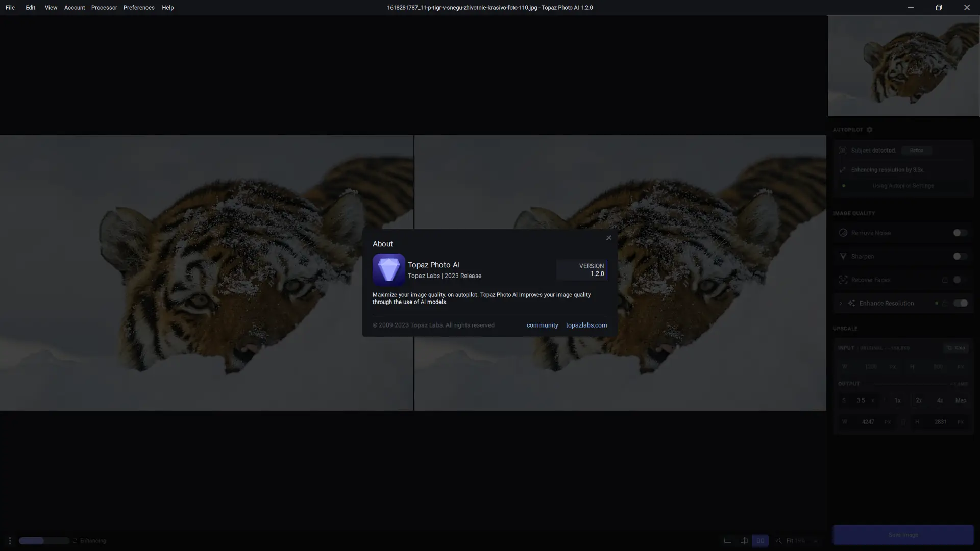Open the topazlabs.com link
The image size is (980, 551).
tap(586, 325)
